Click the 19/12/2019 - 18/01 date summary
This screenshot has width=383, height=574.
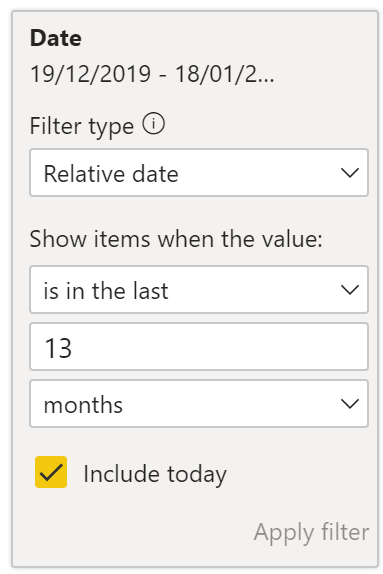coord(152,74)
